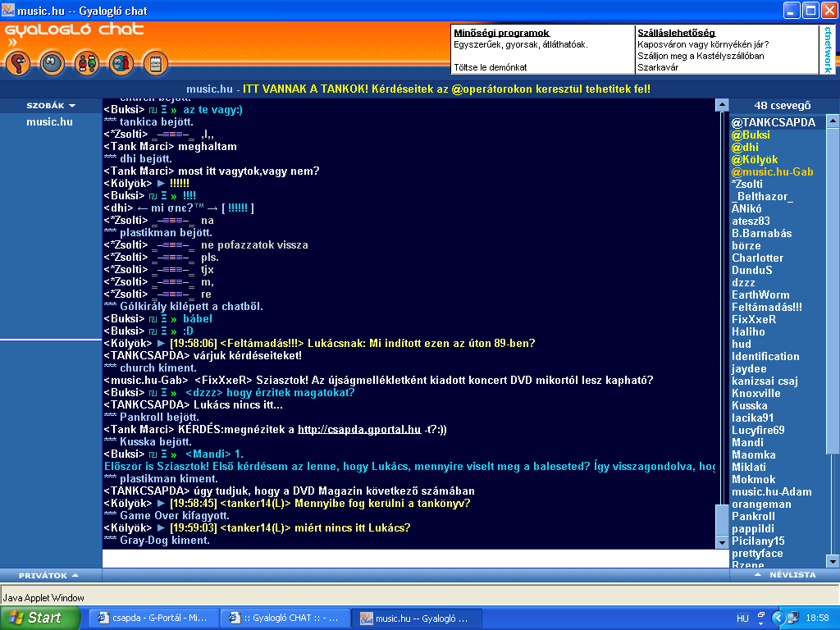
Task: Select music.hu Gyalogló taskbar window
Action: click(x=417, y=618)
